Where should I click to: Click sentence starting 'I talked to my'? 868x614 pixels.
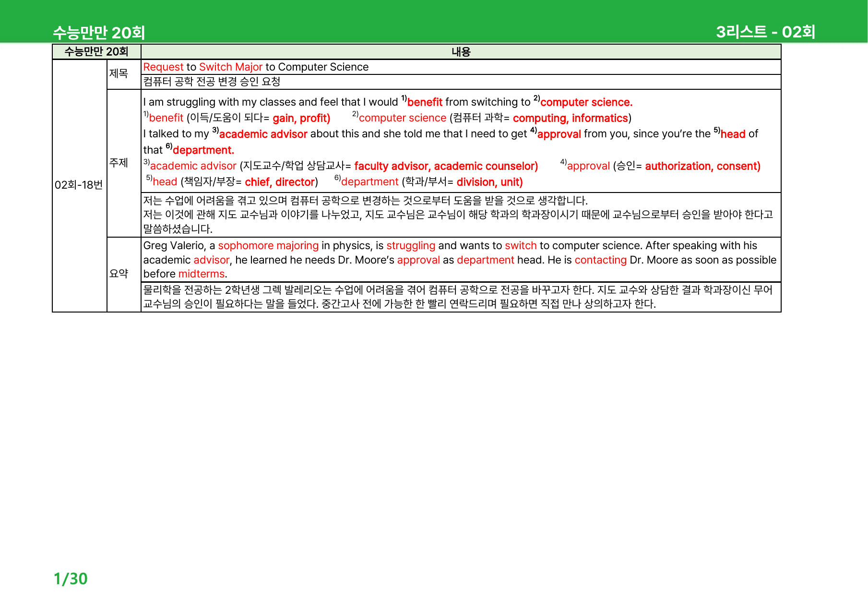pyautogui.click(x=450, y=134)
